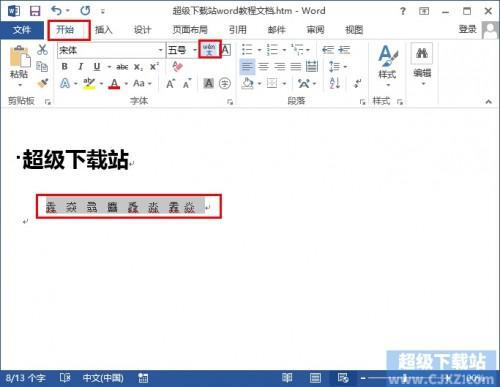Viewport: 500px width, 387px height.
Task: Copy selection using the copy icon
Action: 42,66
